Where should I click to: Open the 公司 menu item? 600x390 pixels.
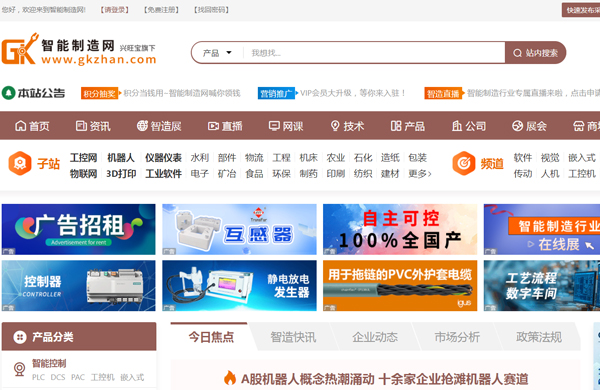tap(469, 126)
